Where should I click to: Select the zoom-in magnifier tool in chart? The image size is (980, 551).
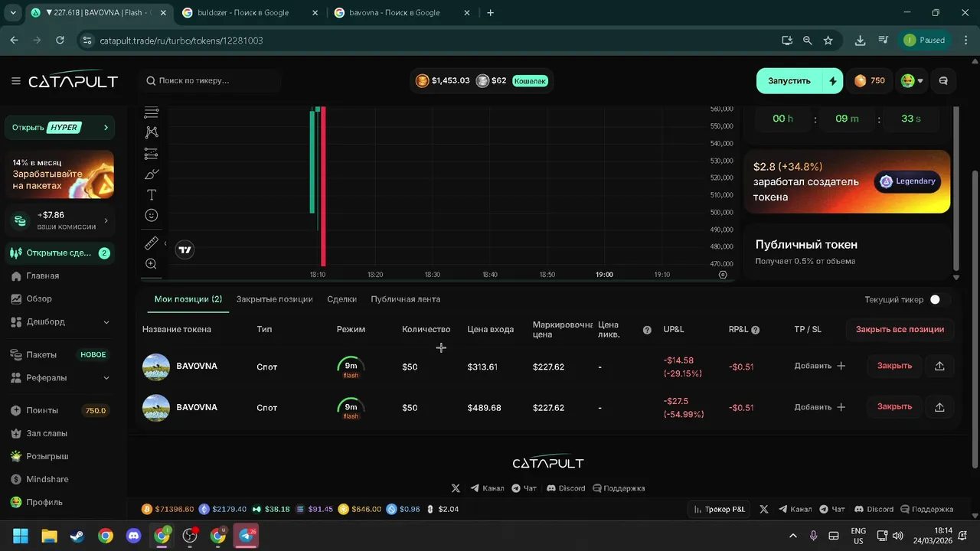[152, 264]
